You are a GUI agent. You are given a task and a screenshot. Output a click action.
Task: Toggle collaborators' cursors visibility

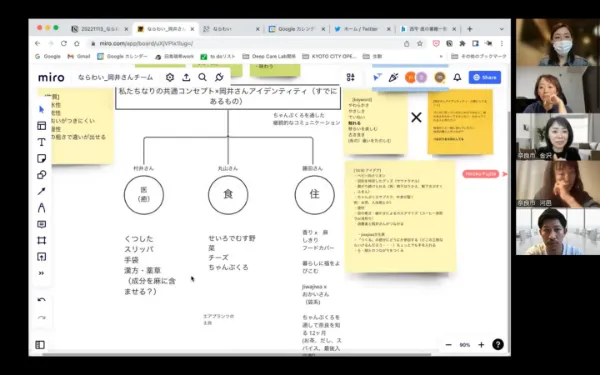(377, 77)
